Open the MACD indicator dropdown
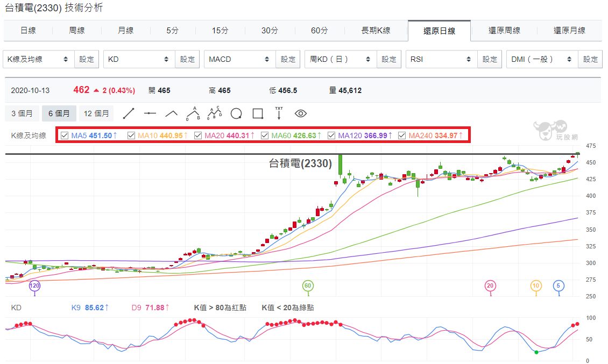Viewport: 608px width, 364px height. [x=240, y=59]
